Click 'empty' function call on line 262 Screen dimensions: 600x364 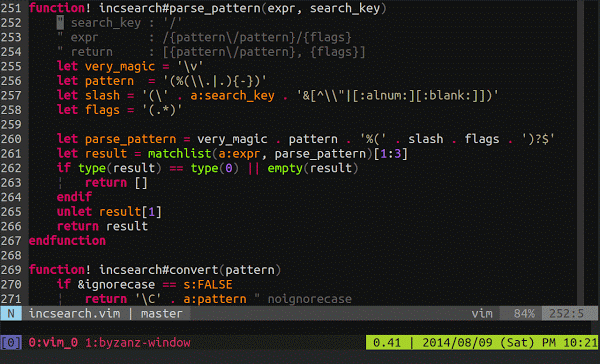(x=285, y=168)
